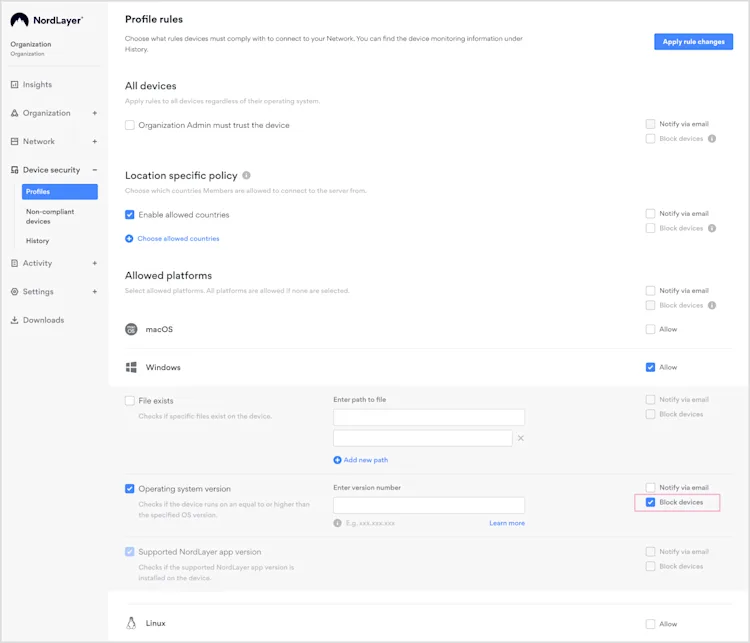750x643 pixels.
Task: Click the macOS platform icon
Action: 131,329
